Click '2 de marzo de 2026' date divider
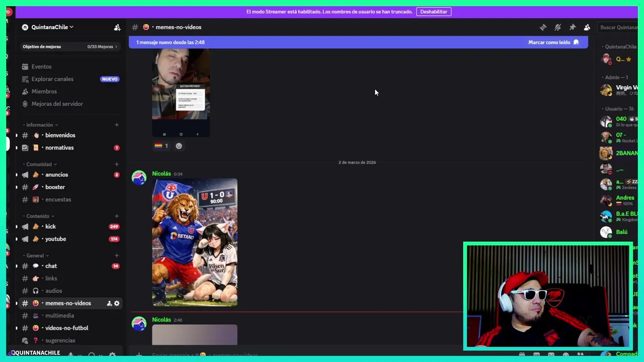 click(x=357, y=162)
